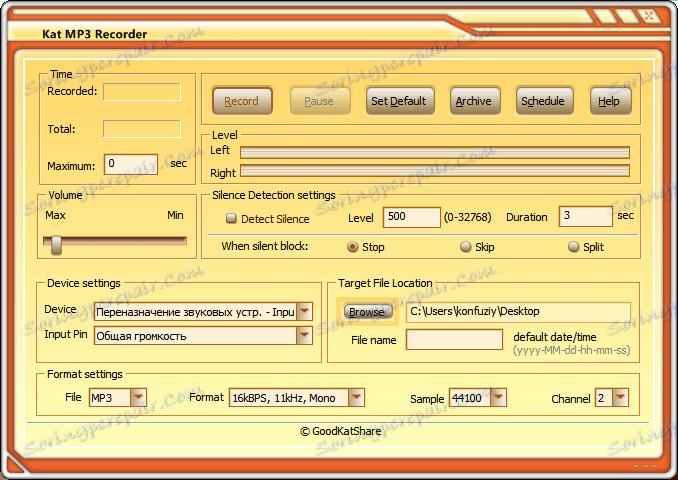Open the Schedule dialog
The width and height of the screenshot is (678, 480).
coord(543,101)
